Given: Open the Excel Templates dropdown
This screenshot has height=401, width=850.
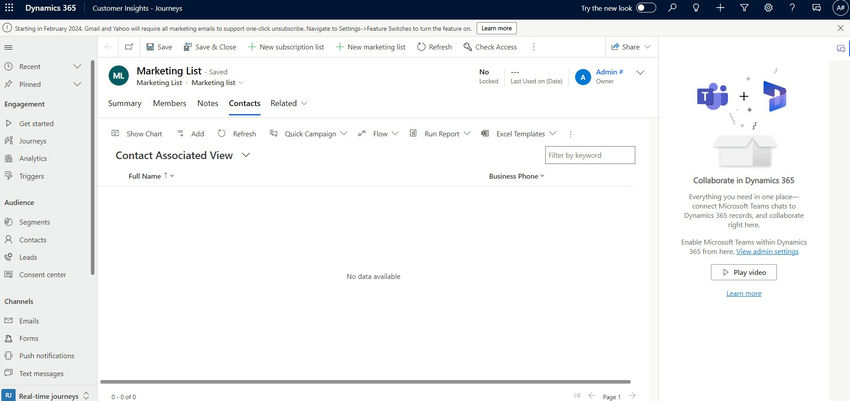Looking at the screenshot, I should tap(519, 134).
